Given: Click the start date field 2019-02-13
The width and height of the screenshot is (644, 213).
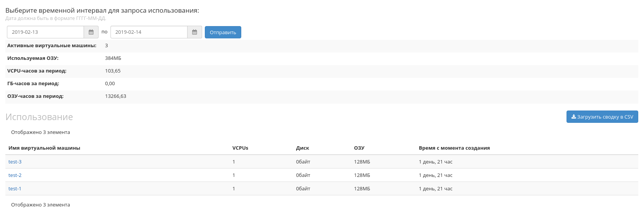Looking at the screenshot, I should pos(45,32).
